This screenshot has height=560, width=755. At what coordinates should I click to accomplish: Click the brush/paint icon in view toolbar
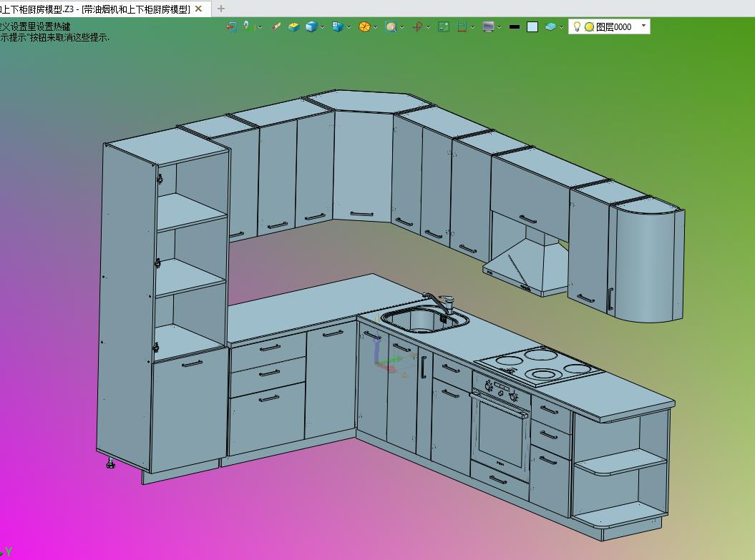pyautogui.click(x=276, y=26)
